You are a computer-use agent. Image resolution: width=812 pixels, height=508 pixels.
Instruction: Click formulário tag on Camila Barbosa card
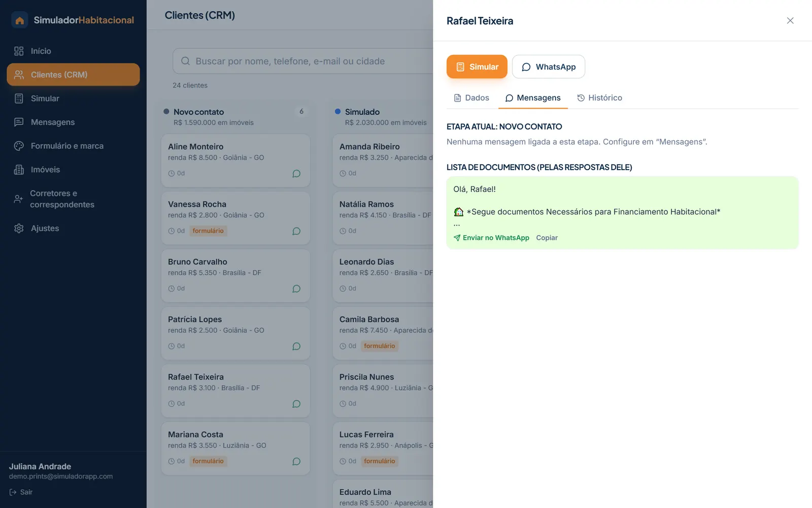380,346
